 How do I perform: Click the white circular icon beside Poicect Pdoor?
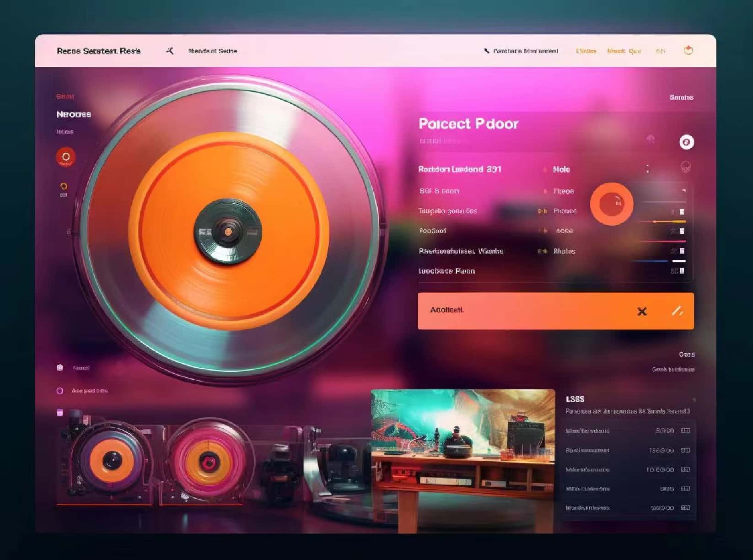click(686, 142)
